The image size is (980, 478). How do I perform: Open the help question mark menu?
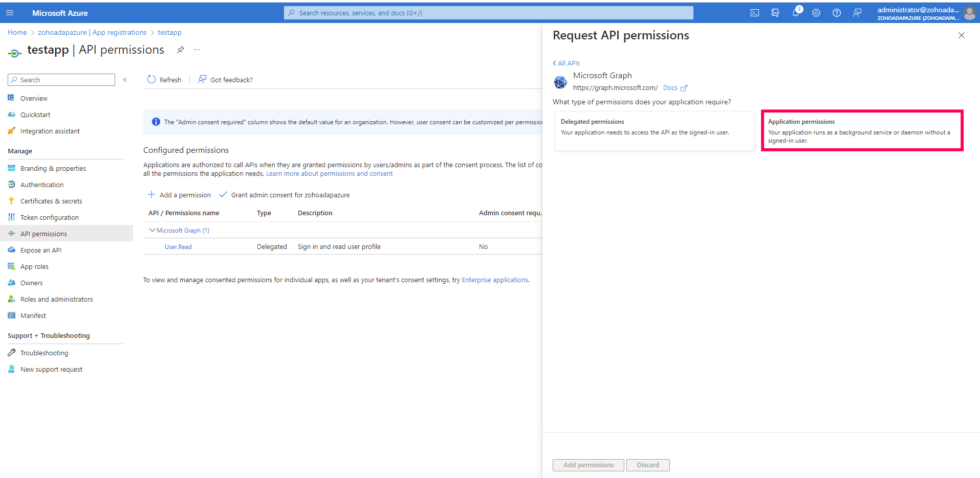click(x=836, y=13)
